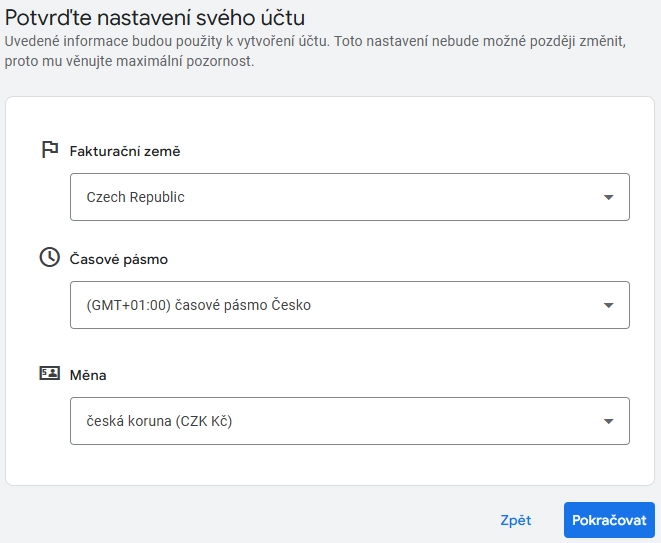
Task: Select the česká koruna (CZK Kč) value text
Action: (159, 421)
